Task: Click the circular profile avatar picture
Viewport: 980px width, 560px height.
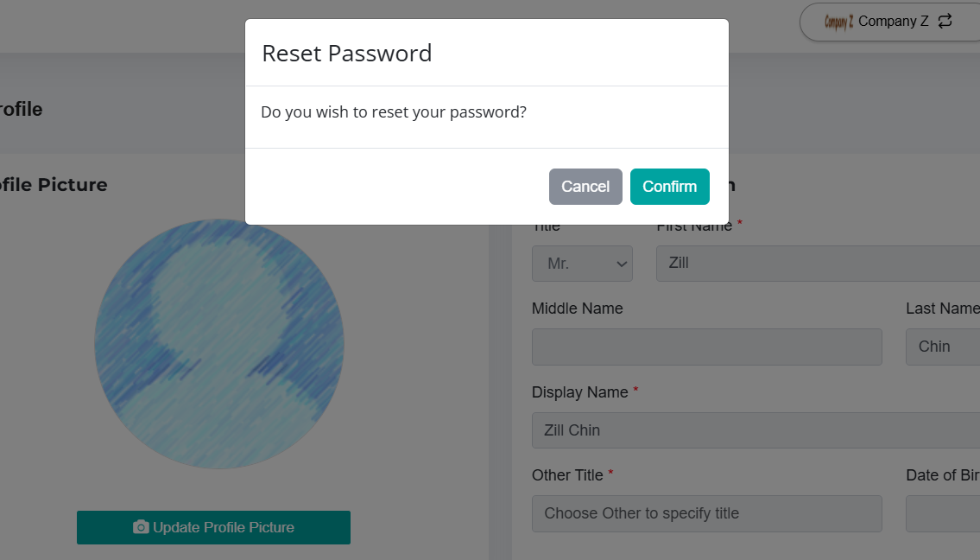Action: coord(219,343)
